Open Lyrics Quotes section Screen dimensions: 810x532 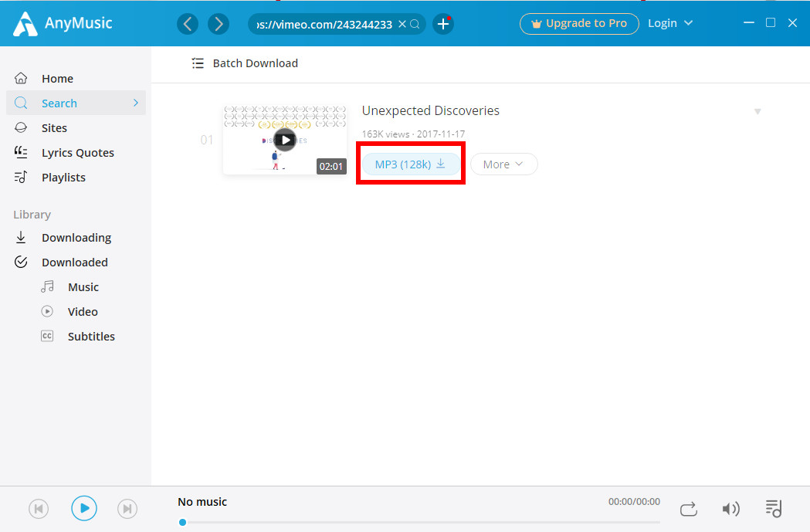coord(76,152)
